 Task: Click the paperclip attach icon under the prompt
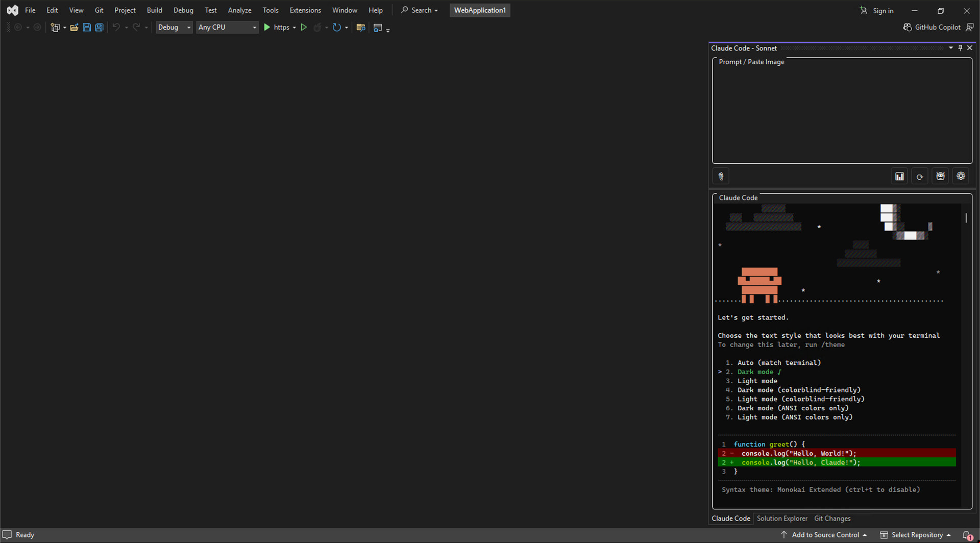coord(721,177)
